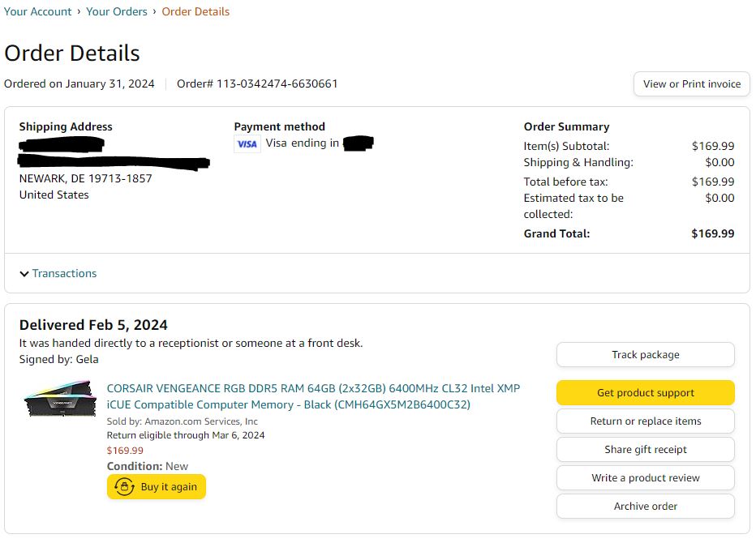Go to Your Account breadcrumb
Viewport: 756px width, 543px height.
pos(37,11)
